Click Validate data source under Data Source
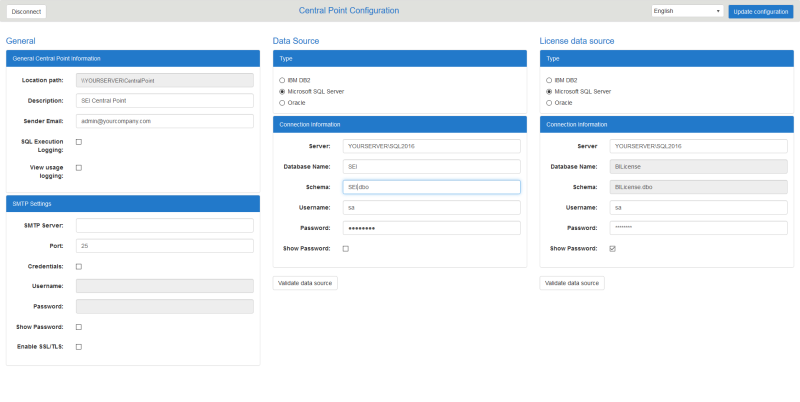This screenshot has width=800, height=402. point(305,283)
